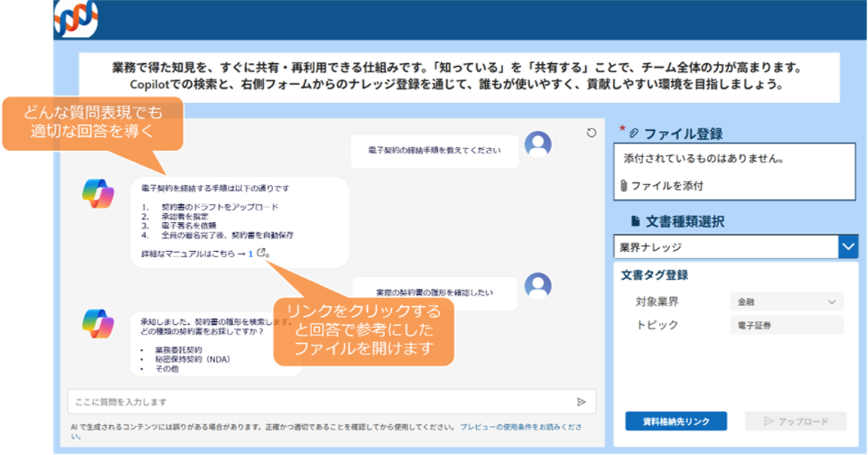The height and width of the screenshot is (455, 868).
Task: Click the document icon beside 文書種類選択
Action: 636,221
